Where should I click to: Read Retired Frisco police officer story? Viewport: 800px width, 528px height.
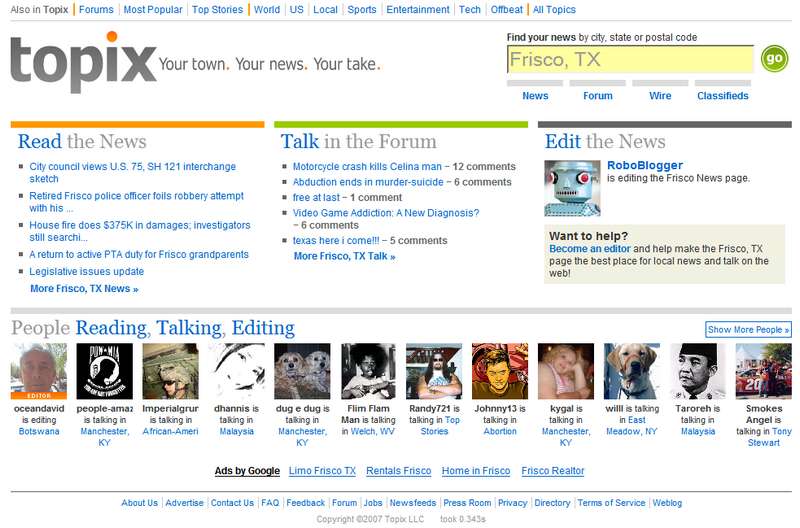click(x=136, y=202)
